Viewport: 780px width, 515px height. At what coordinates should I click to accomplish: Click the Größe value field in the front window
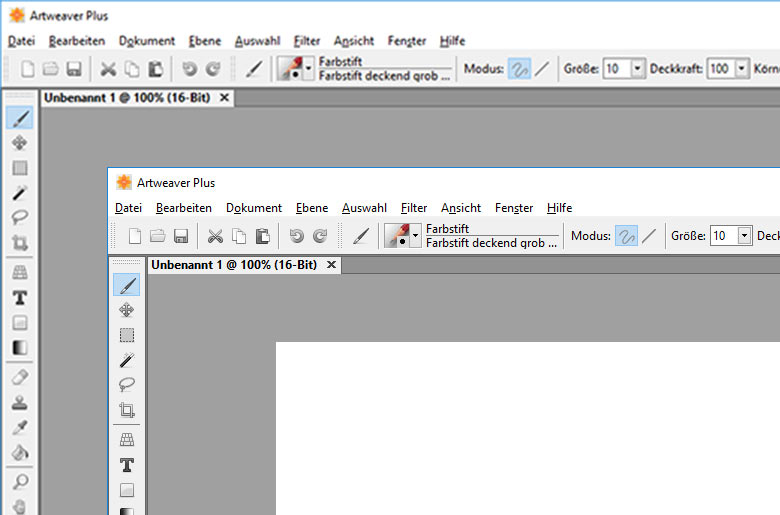tap(724, 236)
